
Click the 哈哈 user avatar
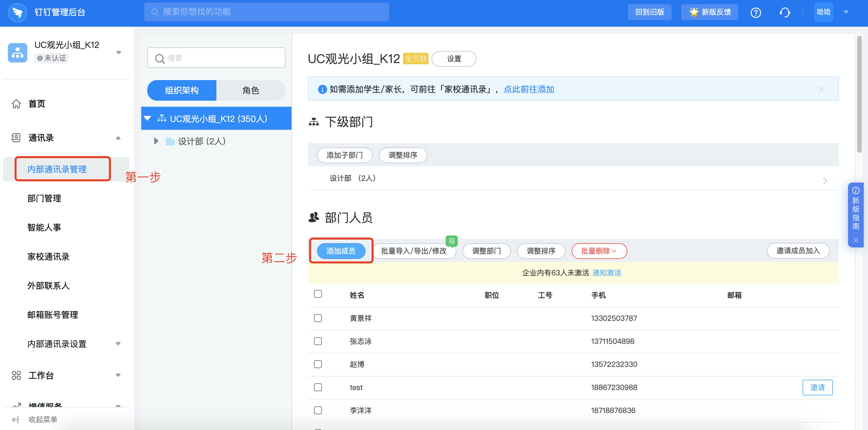(x=823, y=12)
